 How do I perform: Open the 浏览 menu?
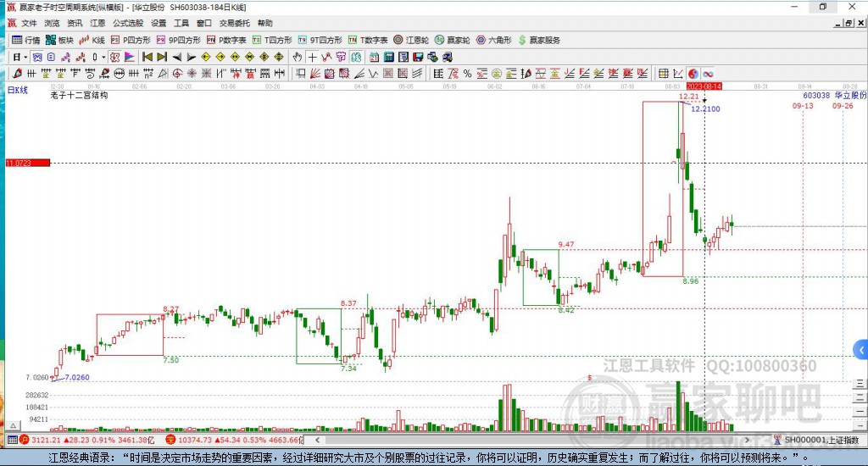52,23
